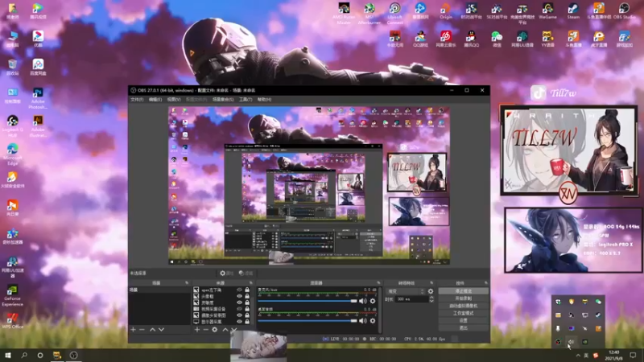This screenshot has height=362, width=644.
Task: Move scene down with arrow in 场景 panel
Action: (x=162, y=330)
